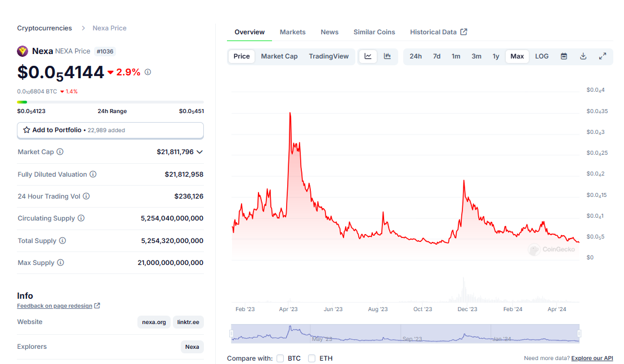624x364 pixels.
Task: Click external link icon beside Historical Data
Action: pyautogui.click(x=463, y=32)
